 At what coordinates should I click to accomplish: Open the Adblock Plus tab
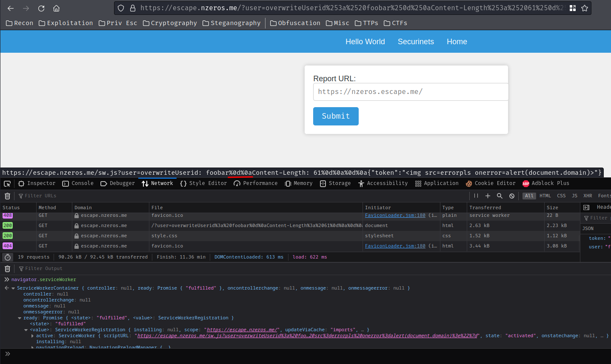pos(546,184)
